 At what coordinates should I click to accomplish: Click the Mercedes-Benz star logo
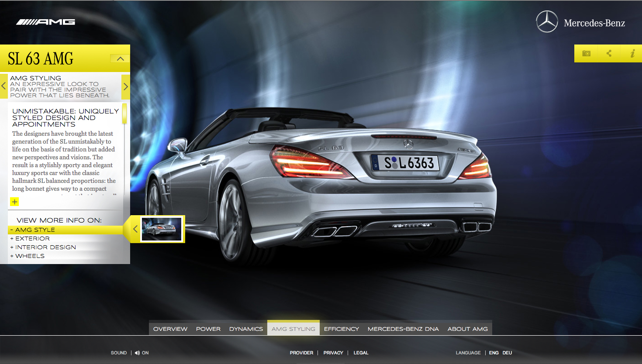tap(547, 22)
